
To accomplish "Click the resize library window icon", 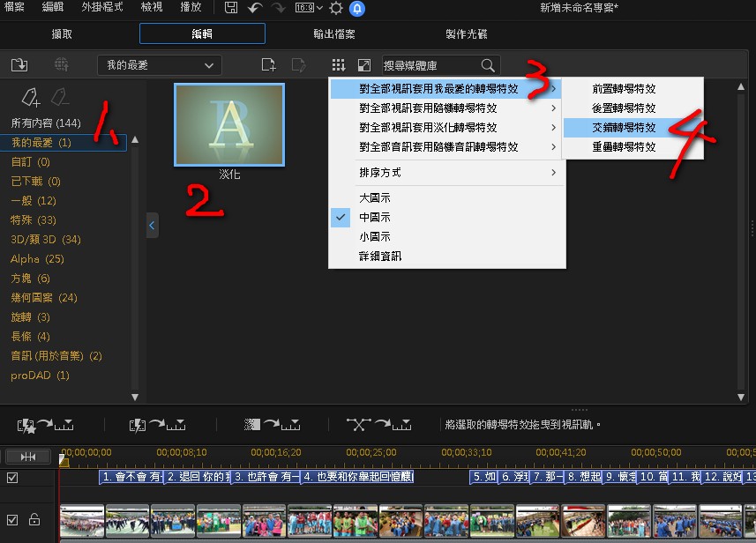I will (x=364, y=65).
